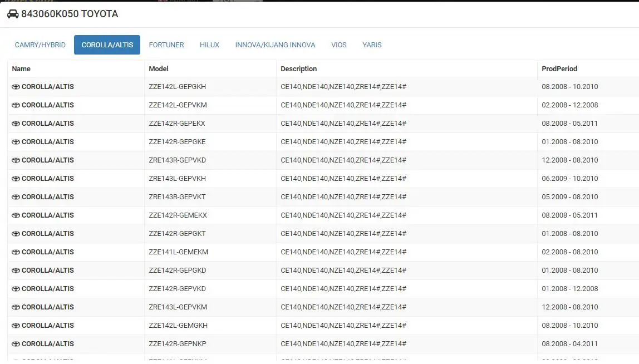This screenshot has width=639, height=364.
Task: Click description in the ZZE142L-GEPGKH row
Action: (x=343, y=87)
